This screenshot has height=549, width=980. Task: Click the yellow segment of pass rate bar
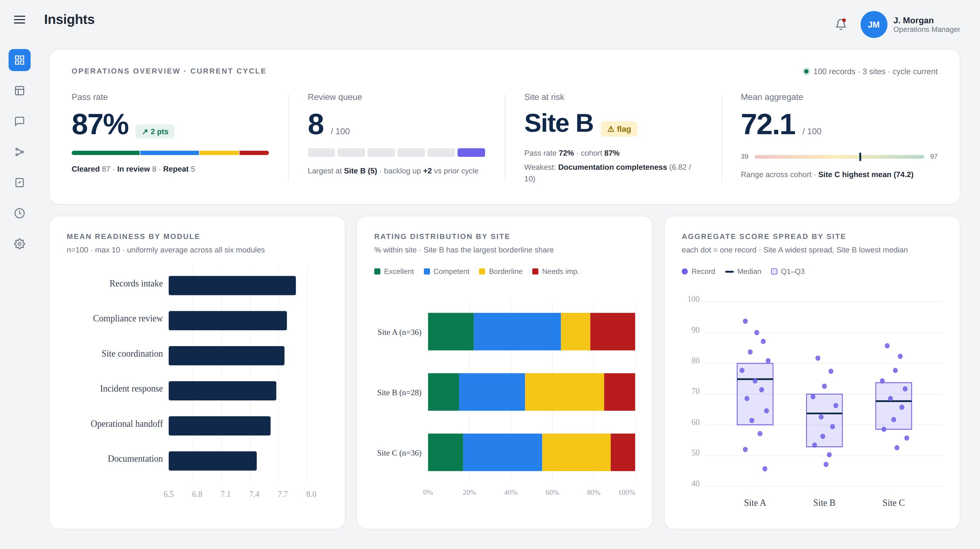(x=219, y=153)
